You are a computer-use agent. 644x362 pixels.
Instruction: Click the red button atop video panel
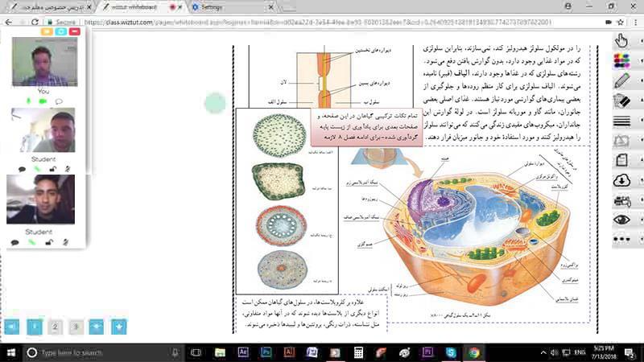tap(74, 31)
